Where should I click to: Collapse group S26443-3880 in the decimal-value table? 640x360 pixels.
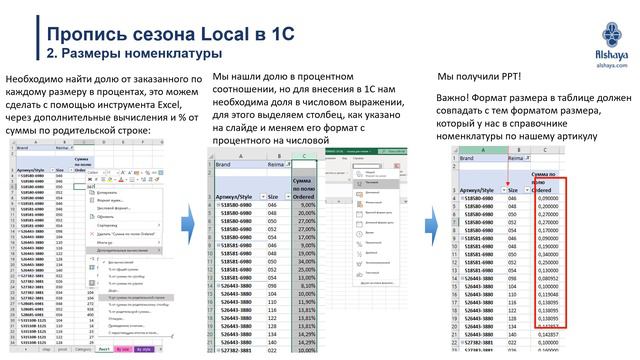(x=462, y=278)
